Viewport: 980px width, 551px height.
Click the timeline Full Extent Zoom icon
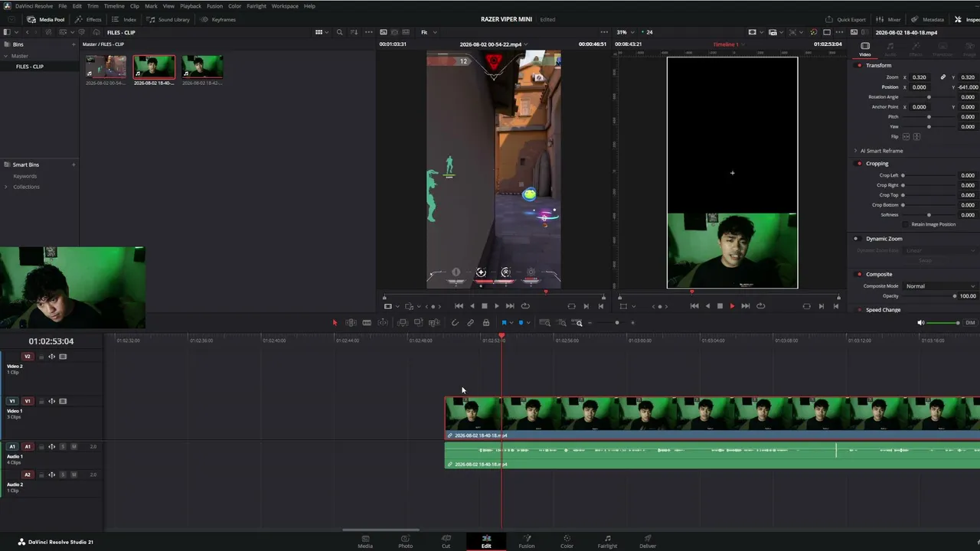(544, 323)
